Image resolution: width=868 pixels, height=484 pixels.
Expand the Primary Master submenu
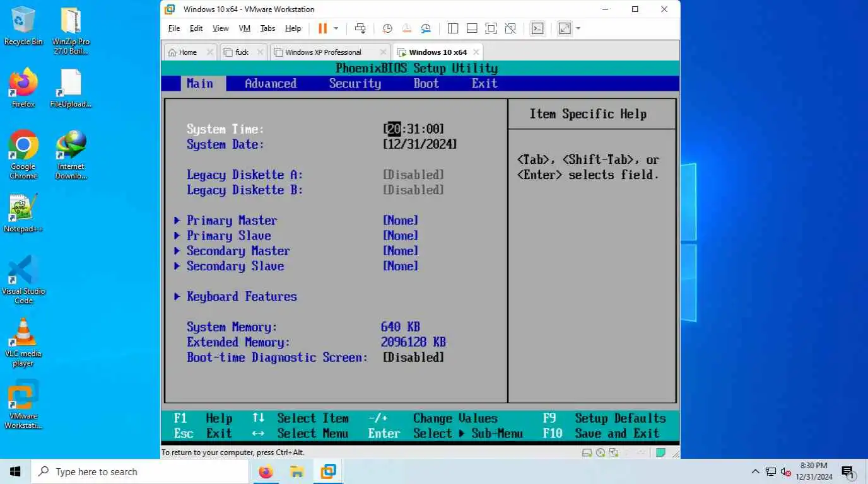coord(232,221)
